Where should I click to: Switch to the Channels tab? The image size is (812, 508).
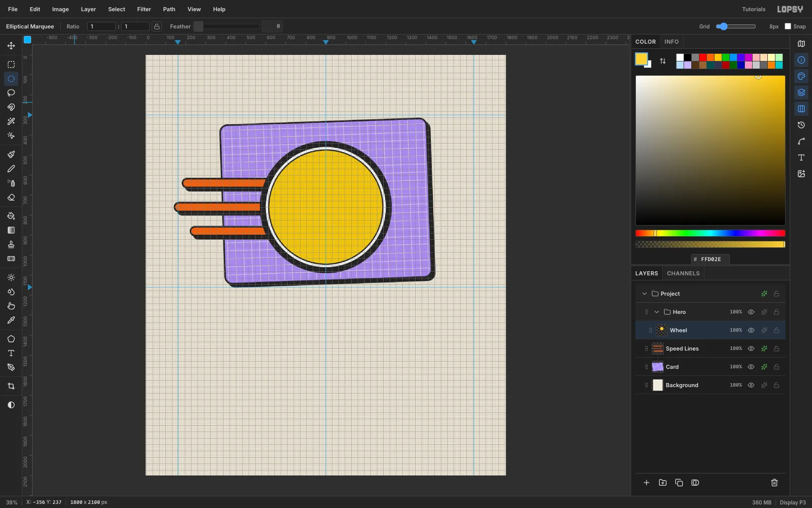[x=683, y=273]
